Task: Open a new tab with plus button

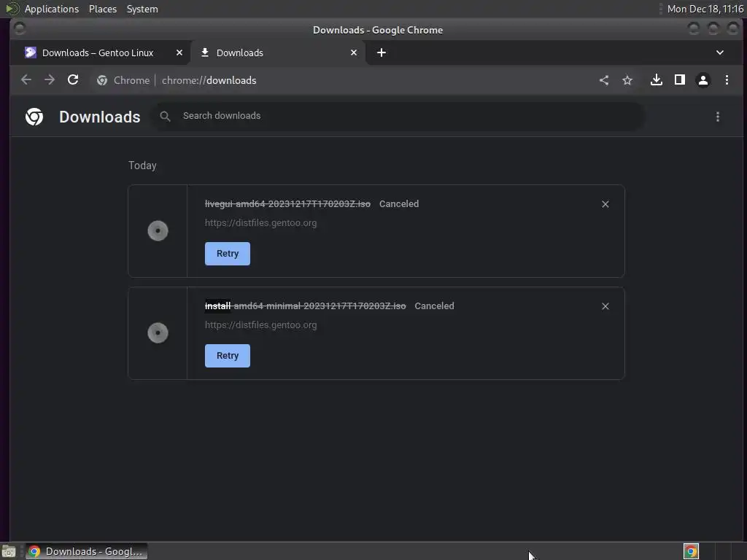Action: (x=382, y=52)
